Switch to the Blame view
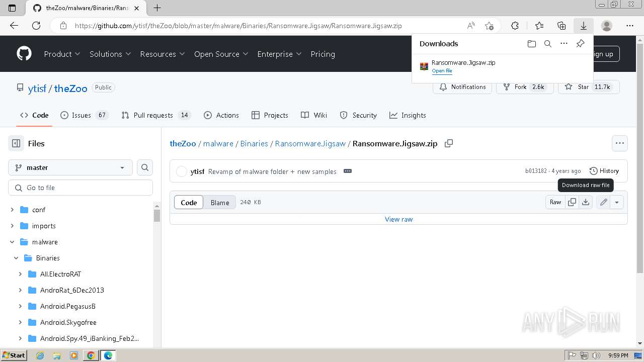 pos(220,202)
